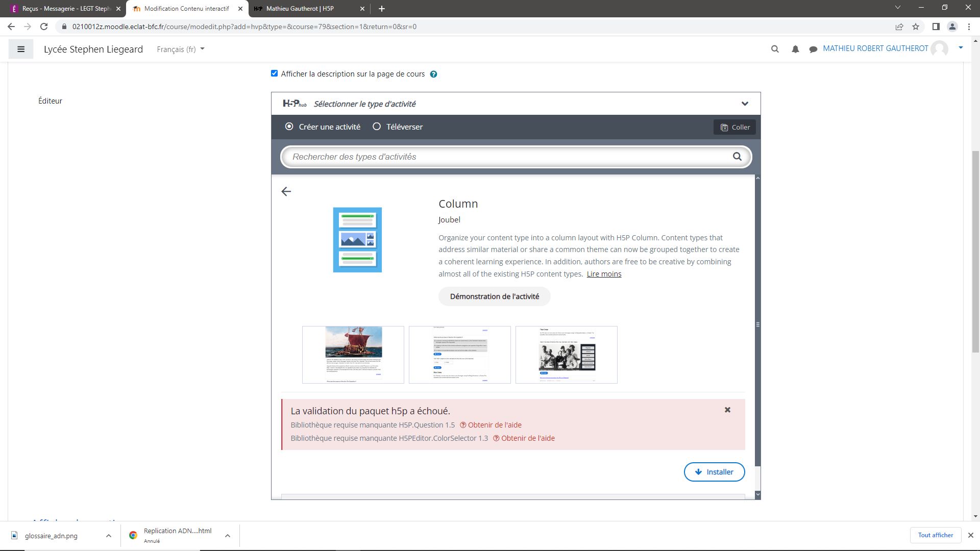
Task: Open the notifications bell icon
Action: 795,49
